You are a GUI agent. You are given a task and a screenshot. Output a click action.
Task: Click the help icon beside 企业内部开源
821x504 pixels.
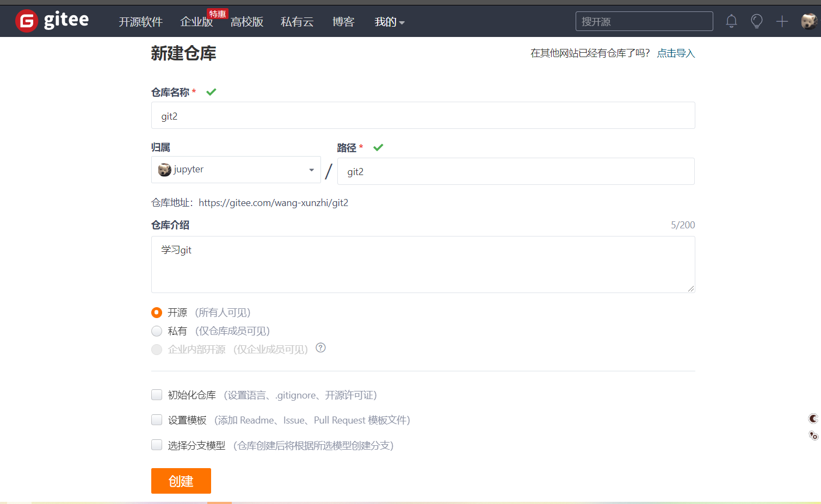coord(320,348)
